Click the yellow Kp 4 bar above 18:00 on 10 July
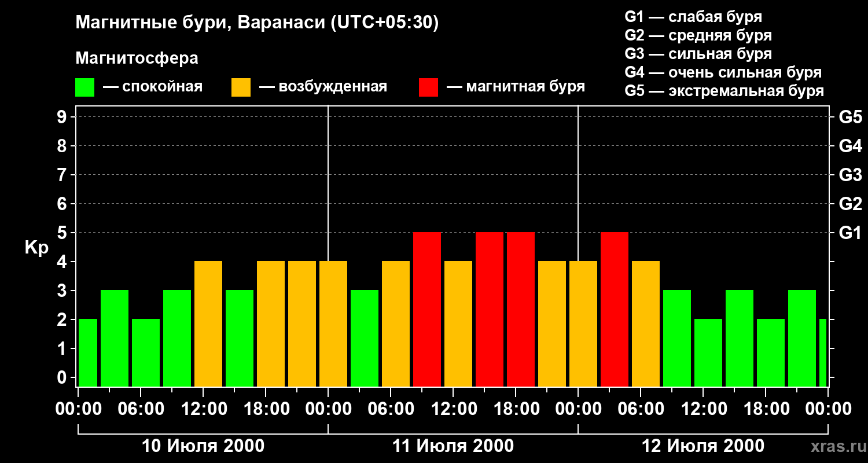The height and width of the screenshot is (463, 868). (x=271, y=324)
